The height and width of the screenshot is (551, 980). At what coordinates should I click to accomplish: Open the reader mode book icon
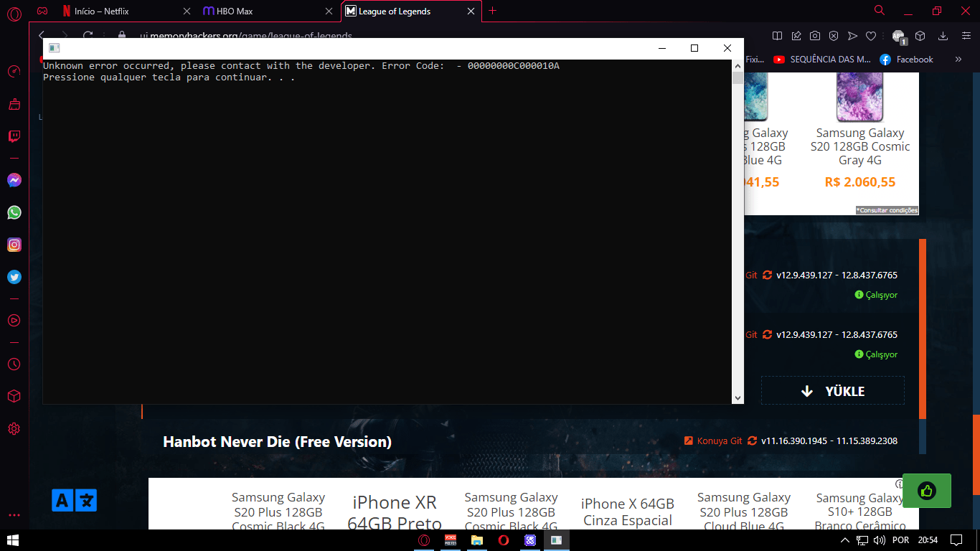[777, 36]
